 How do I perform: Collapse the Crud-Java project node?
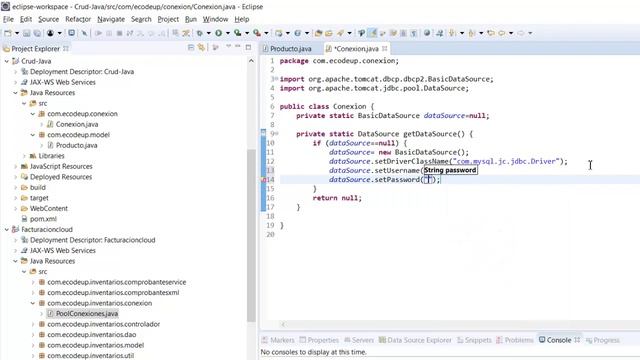(x=7, y=61)
